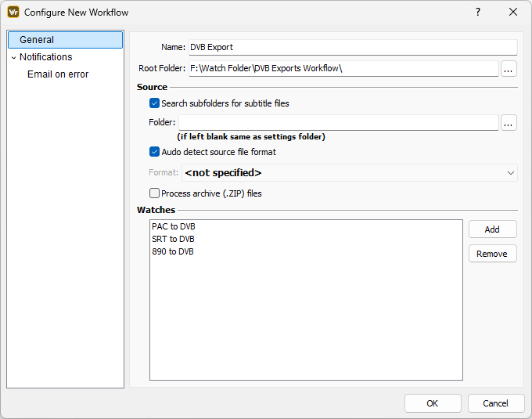
Task: Select General in the left panel
Action: coord(37,40)
